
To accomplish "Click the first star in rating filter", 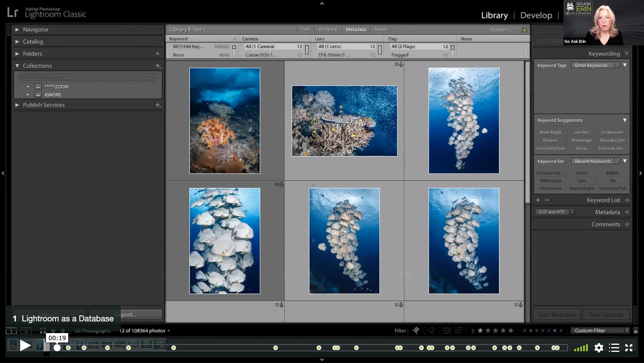I will 480,330.
